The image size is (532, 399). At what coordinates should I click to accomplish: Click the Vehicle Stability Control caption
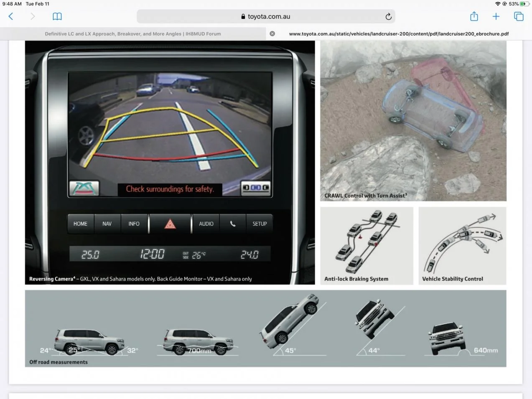453,279
